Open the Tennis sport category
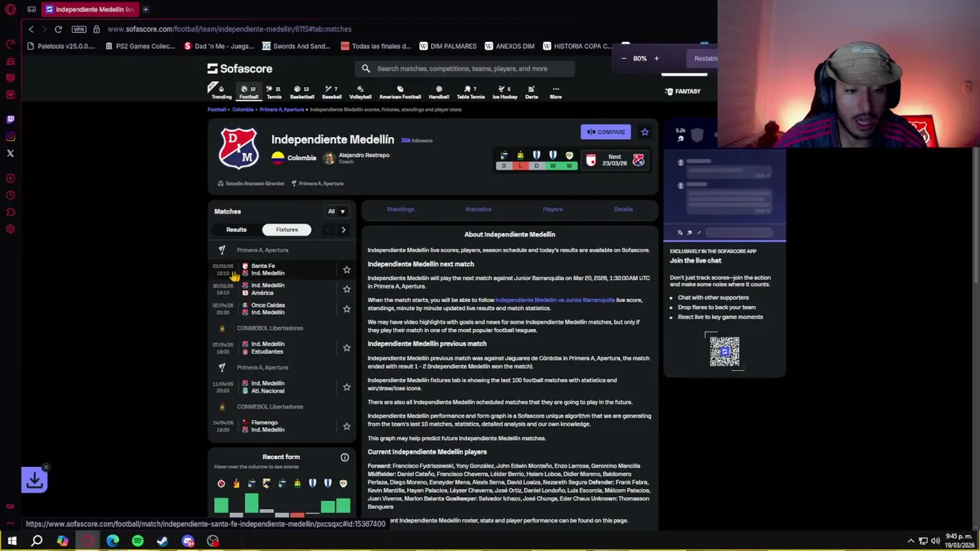Viewport: 980px width, 551px height. [x=273, y=92]
